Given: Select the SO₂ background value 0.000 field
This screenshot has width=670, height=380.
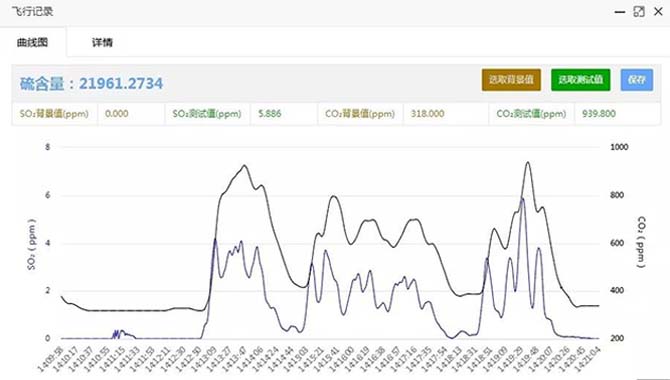Looking at the screenshot, I should click(131, 114).
